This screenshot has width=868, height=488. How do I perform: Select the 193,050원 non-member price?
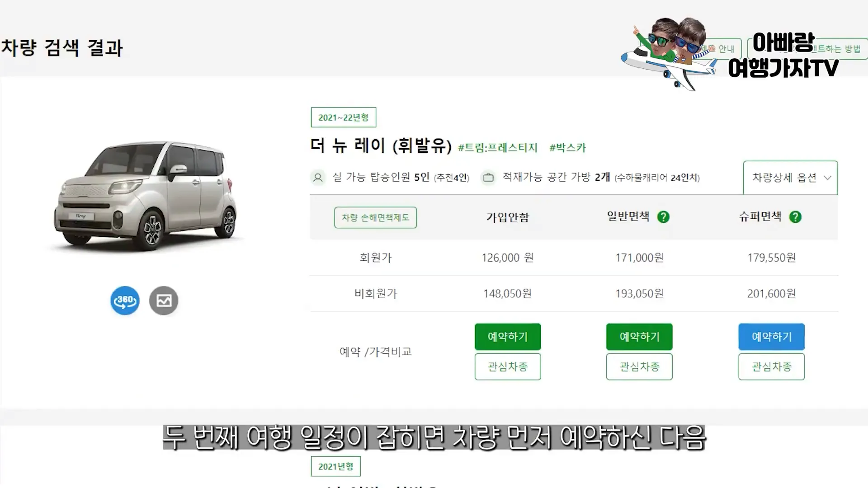tap(639, 294)
